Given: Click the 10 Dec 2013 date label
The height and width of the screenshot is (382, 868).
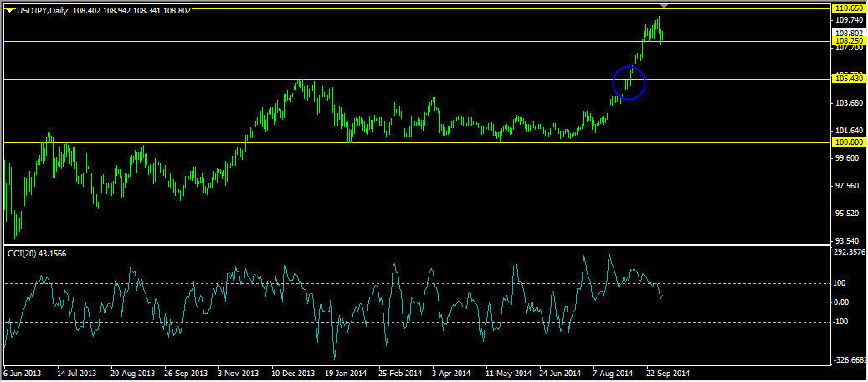Looking at the screenshot, I should coord(292,373).
